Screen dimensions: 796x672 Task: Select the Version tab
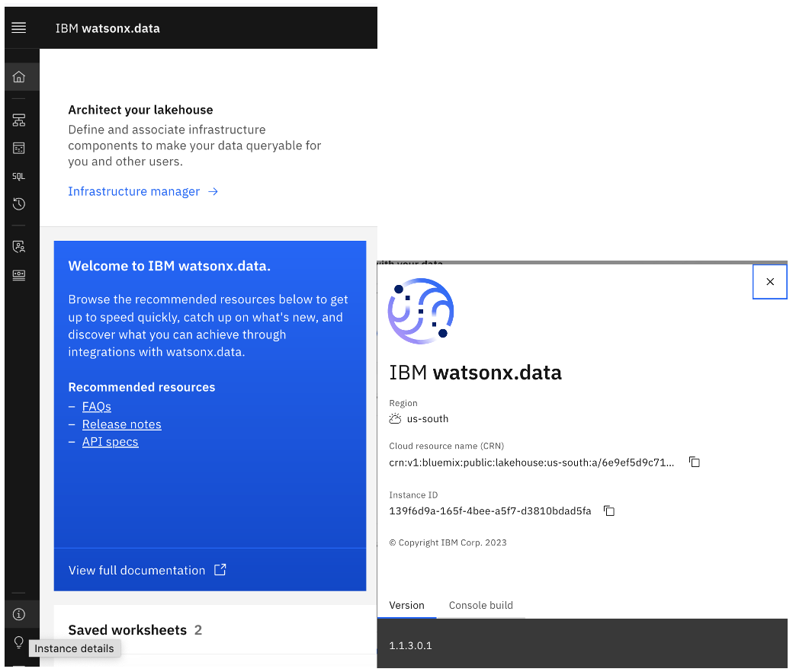click(x=406, y=605)
